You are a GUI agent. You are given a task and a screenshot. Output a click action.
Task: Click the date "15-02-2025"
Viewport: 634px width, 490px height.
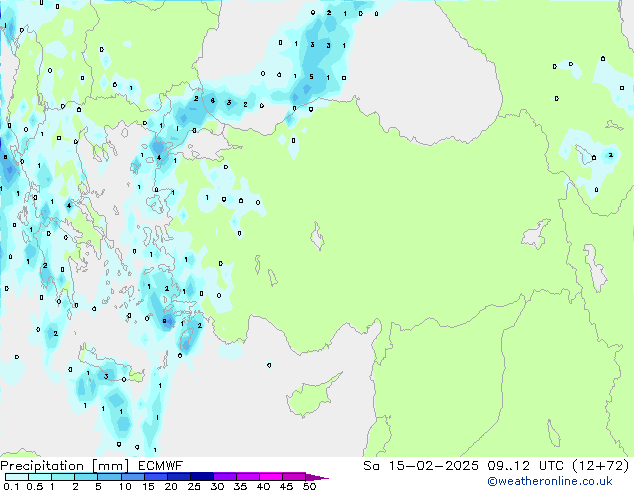tap(434, 466)
